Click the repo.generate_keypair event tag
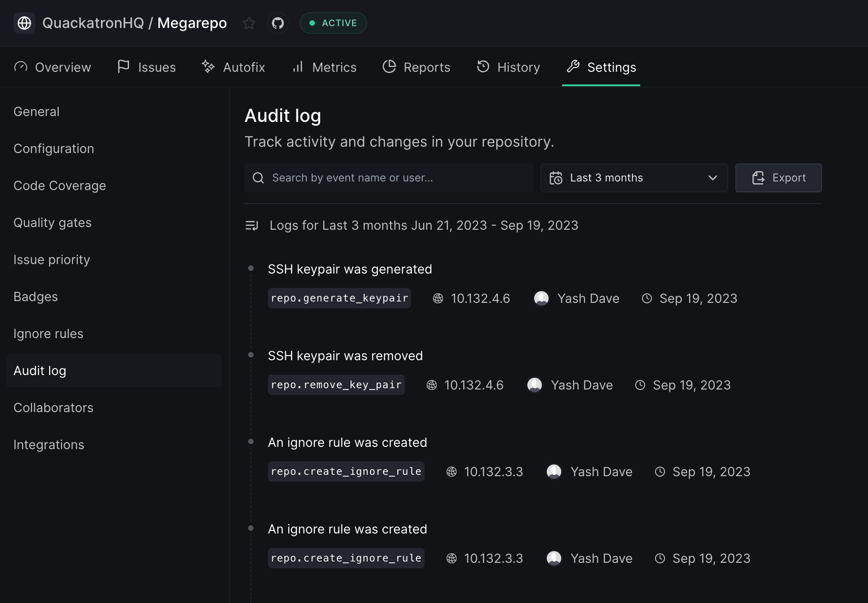Image resolution: width=868 pixels, height=603 pixels. pos(339,298)
